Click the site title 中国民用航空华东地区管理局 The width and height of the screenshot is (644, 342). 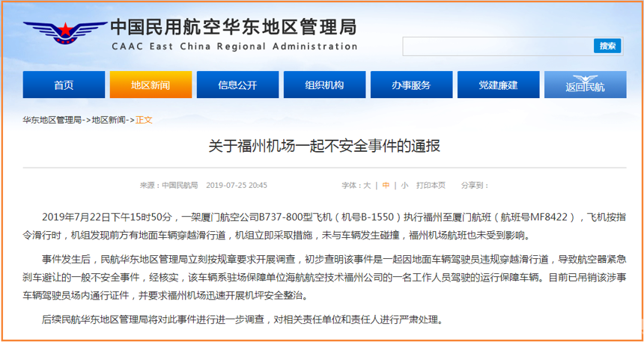pyautogui.click(x=234, y=27)
